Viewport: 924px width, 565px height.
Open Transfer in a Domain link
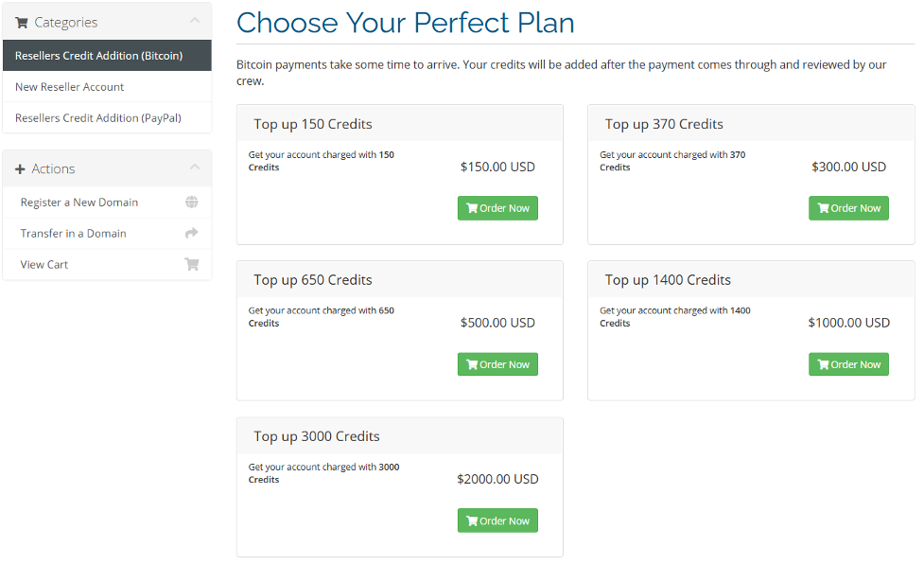point(74,234)
